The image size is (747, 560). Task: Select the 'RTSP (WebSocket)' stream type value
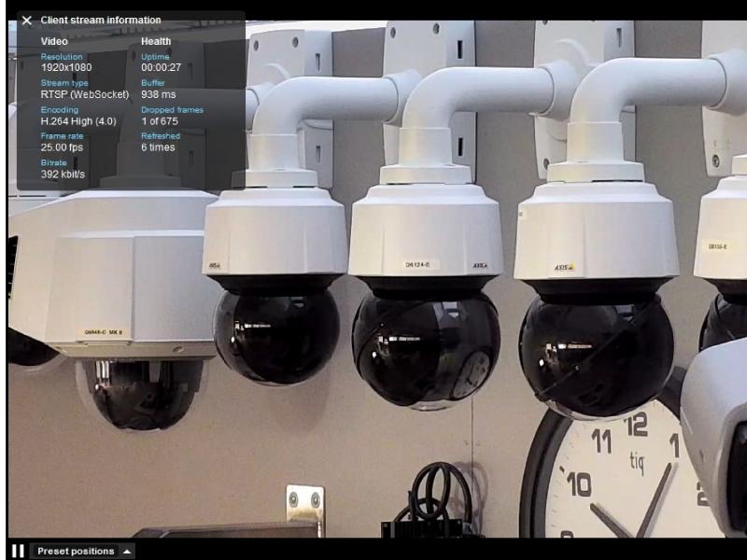coord(85,94)
